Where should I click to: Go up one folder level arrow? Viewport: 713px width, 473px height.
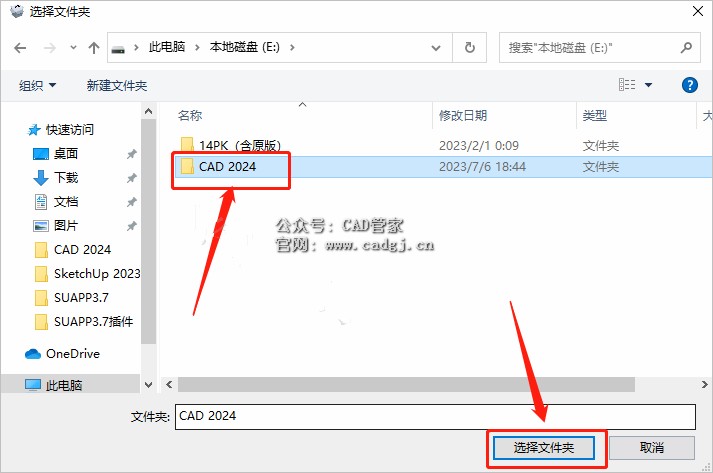tap(94, 47)
